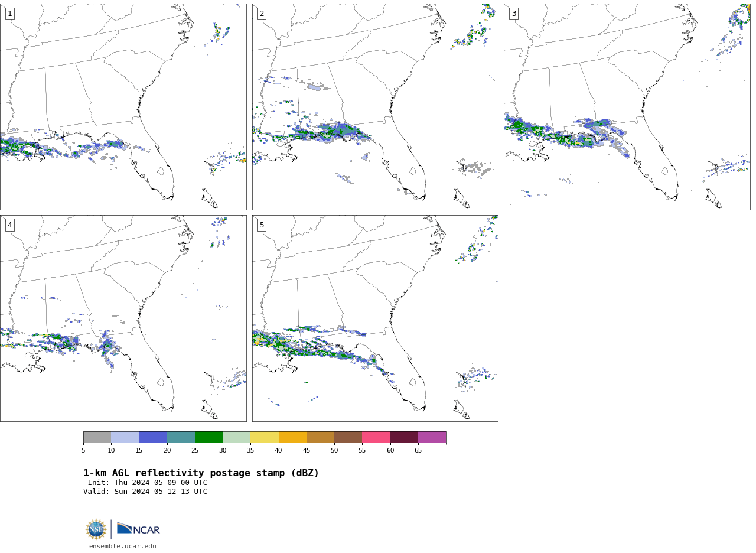Open ensemble member 3 reflectivity map
Image resolution: width=756 pixels, height=553 pixels.
(627, 107)
